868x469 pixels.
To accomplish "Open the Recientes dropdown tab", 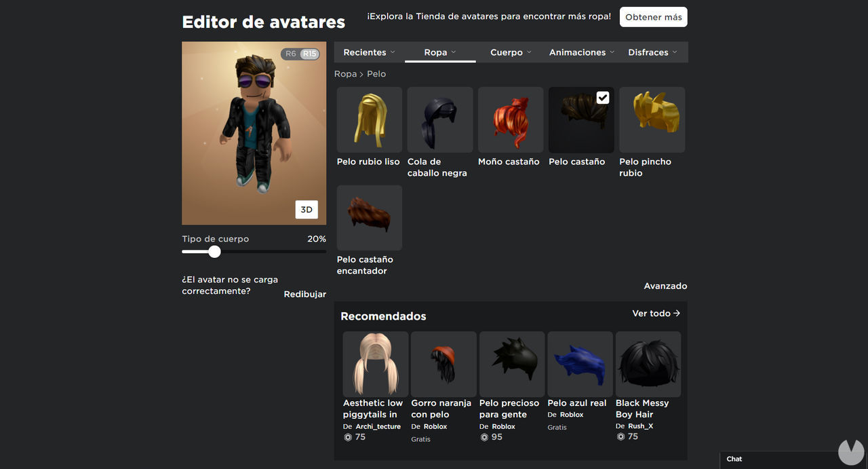I will point(369,52).
